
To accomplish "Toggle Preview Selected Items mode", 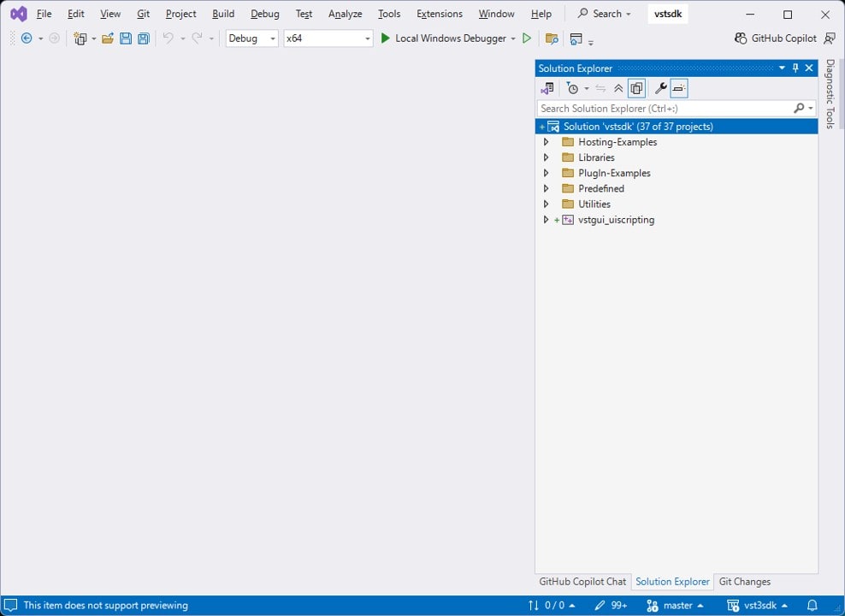I will [x=678, y=88].
